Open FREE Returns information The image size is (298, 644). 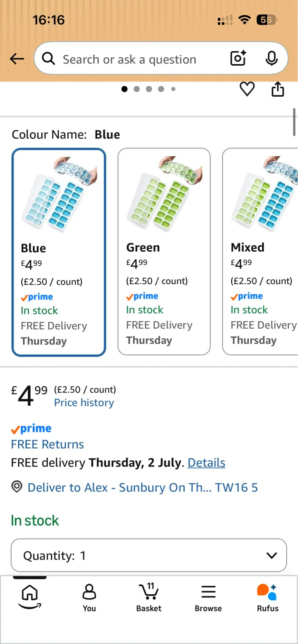(x=47, y=444)
